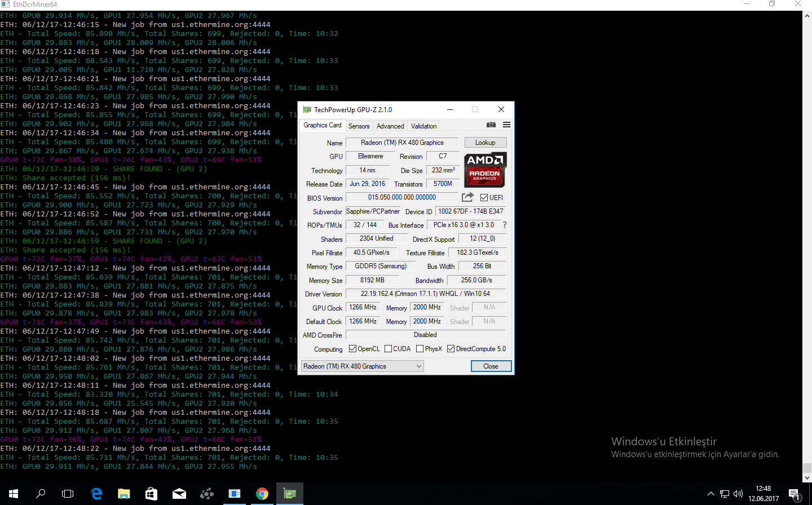Click last line 'Total Speed: 85.711 Mh/s'
Viewport: 812px width, 505px height.
169,457
